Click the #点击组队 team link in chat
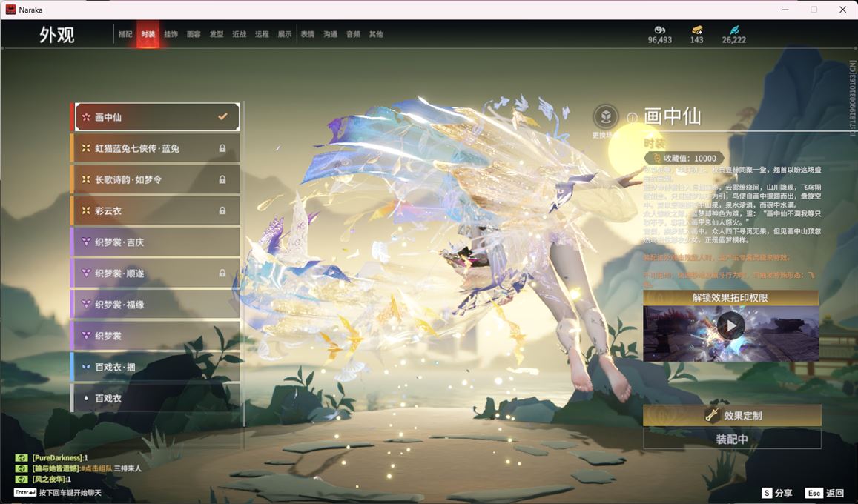This screenshot has width=858, height=504. click(x=96, y=468)
